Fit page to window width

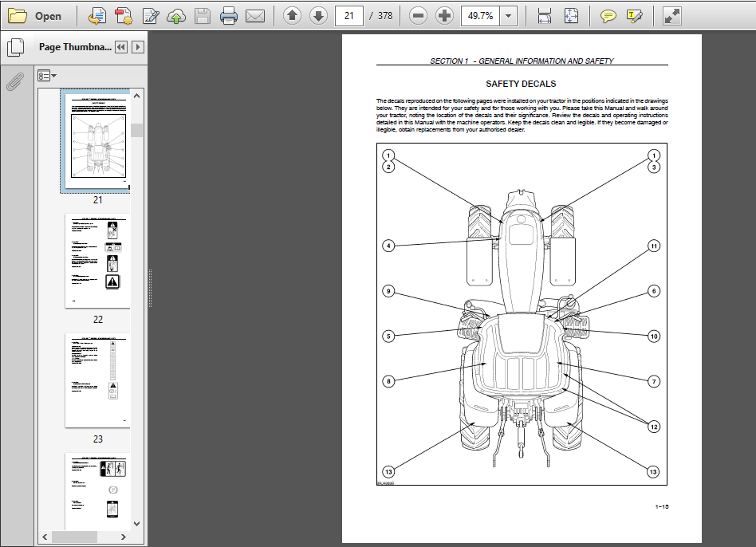click(x=545, y=16)
